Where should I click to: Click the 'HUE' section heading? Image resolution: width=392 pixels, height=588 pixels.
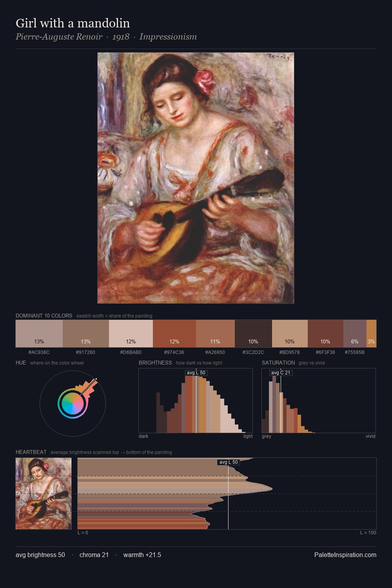pos(21,363)
